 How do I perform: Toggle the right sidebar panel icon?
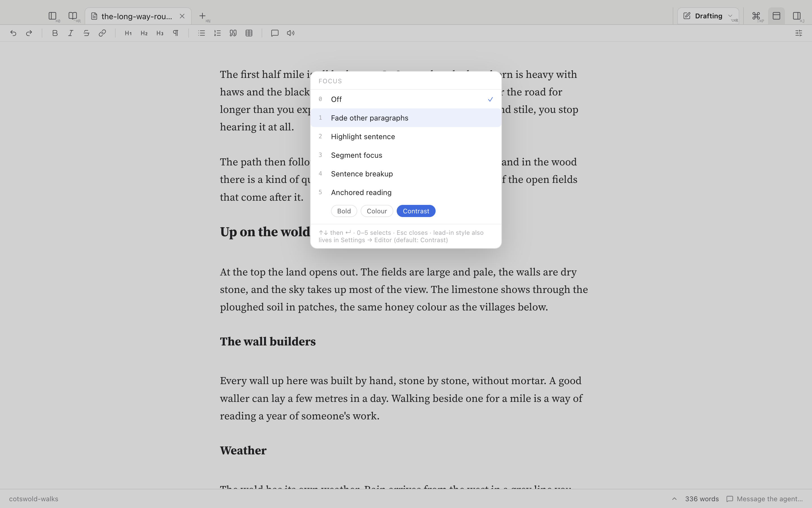(x=797, y=16)
